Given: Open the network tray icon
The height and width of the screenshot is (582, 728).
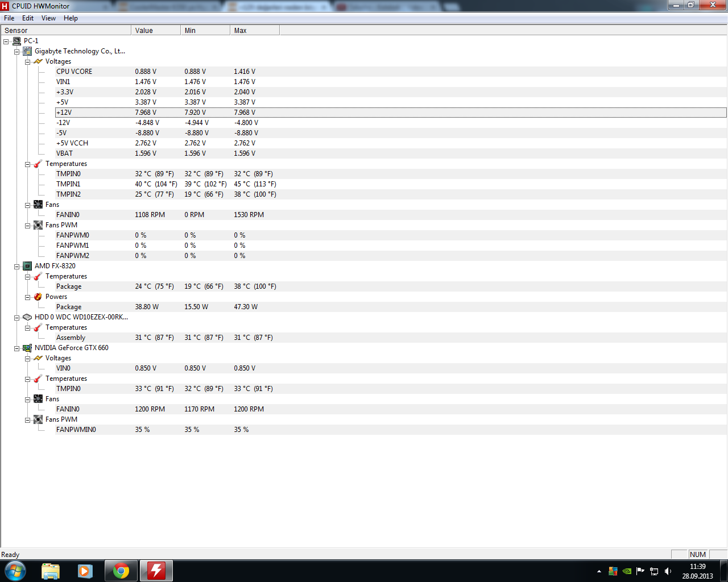Looking at the screenshot, I should [x=654, y=571].
